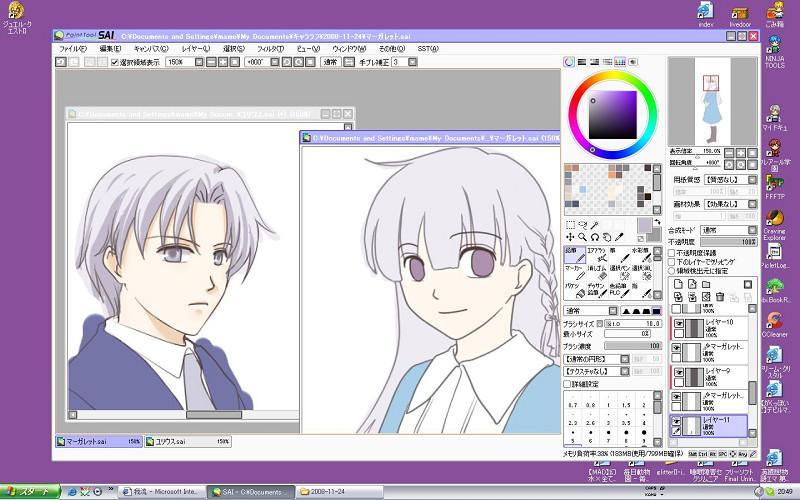
Task: Choose the marker (マーカー) tool
Action: (x=574, y=272)
